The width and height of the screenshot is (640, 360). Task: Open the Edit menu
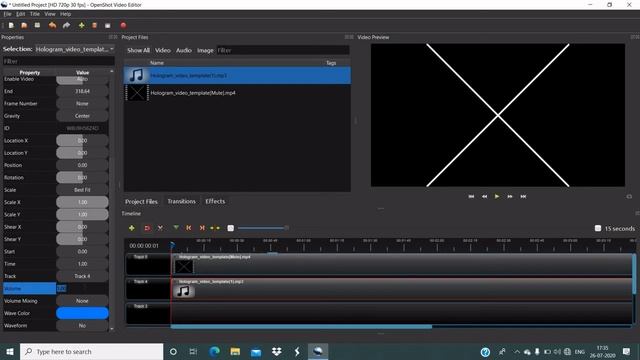pyautogui.click(x=21, y=14)
